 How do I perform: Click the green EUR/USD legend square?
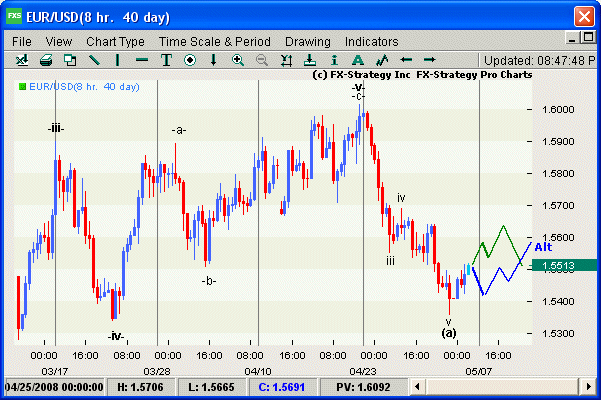click(23, 87)
